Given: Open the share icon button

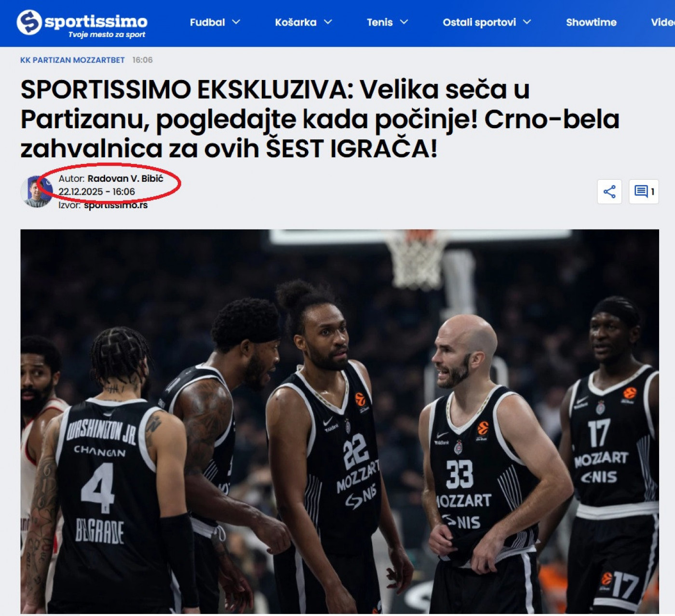Looking at the screenshot, I should (x=609, y=191).
